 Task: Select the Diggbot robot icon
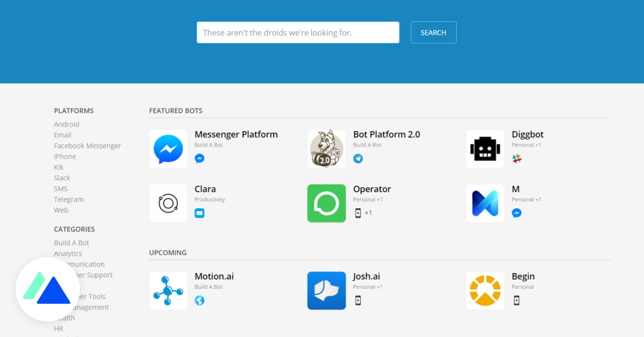click(485, 148)
